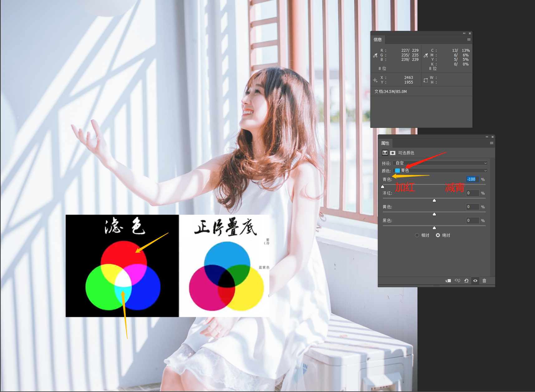Viewport: 535px width, 392px height.
Task: Click the CMYK eyedropper in the Info panel
Action: [426, 55]
